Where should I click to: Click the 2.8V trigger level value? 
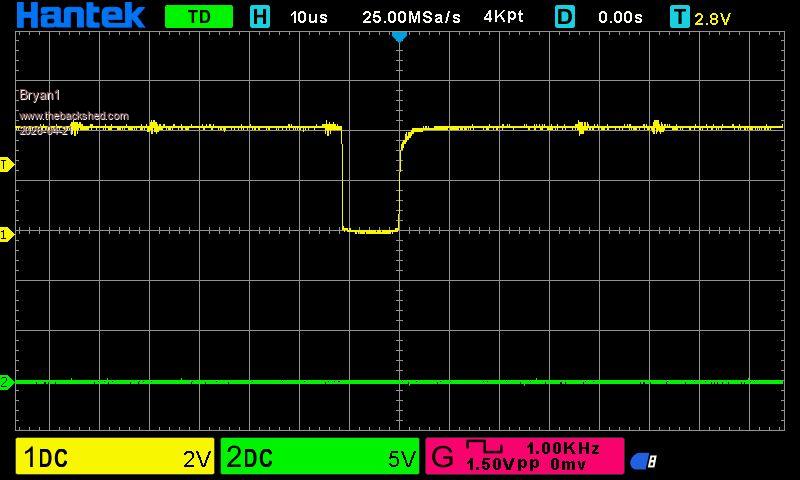(714, 18)
